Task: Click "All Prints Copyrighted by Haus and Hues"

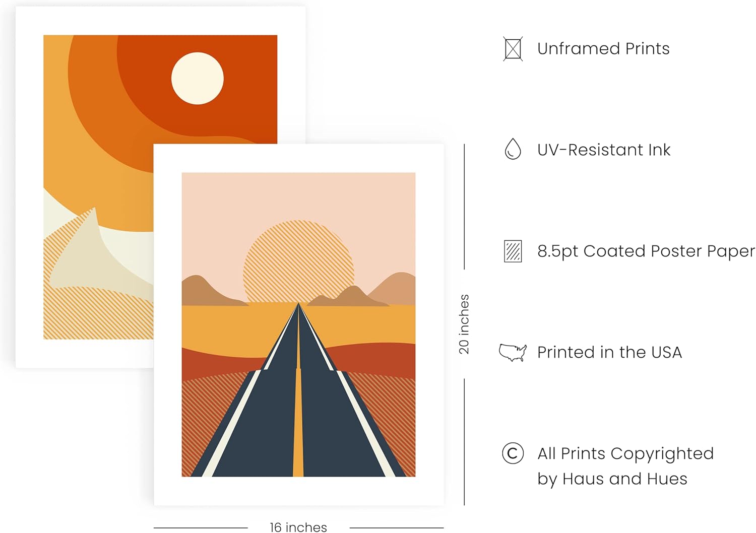Action: coord(625,465)
